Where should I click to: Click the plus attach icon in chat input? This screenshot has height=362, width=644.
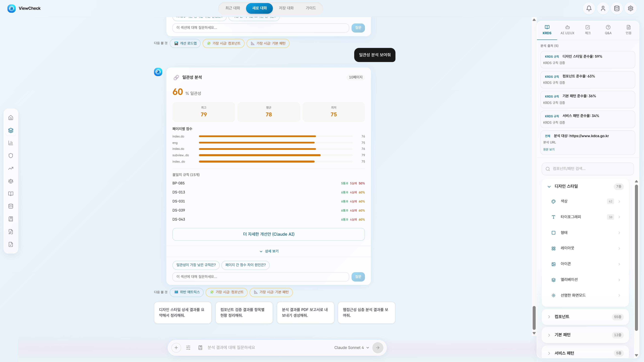click(176, 348)
